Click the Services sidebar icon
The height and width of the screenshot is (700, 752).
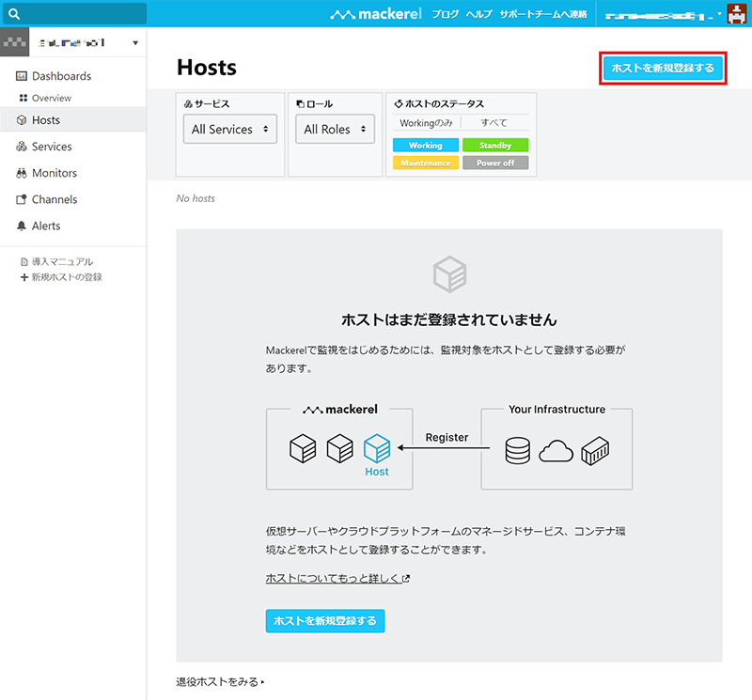(x=23, y=147)
